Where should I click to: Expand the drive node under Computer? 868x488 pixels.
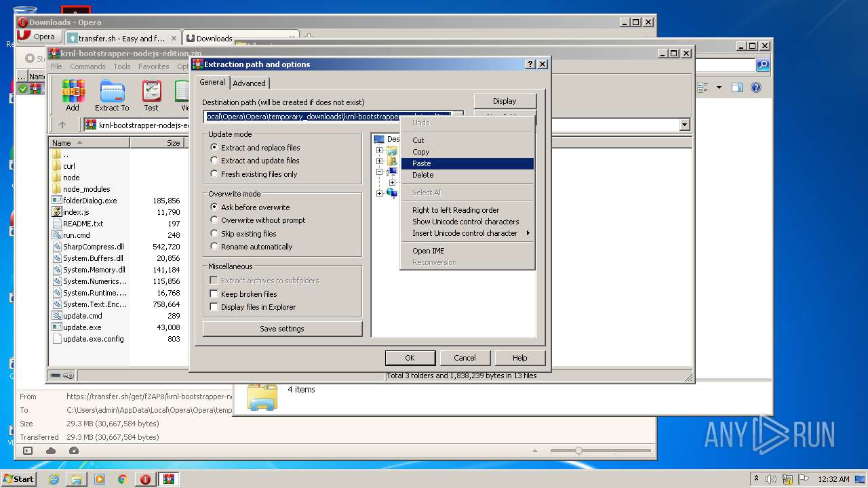tap(392, 183)
